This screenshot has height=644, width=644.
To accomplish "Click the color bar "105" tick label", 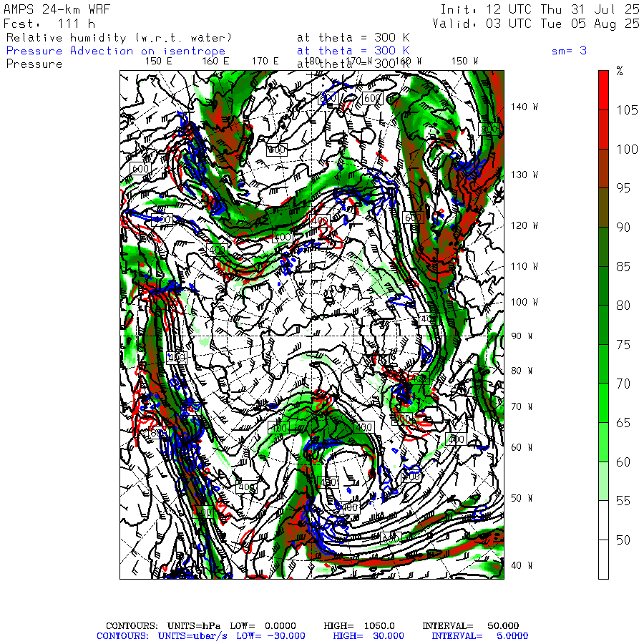I will [x=627, y=109].
